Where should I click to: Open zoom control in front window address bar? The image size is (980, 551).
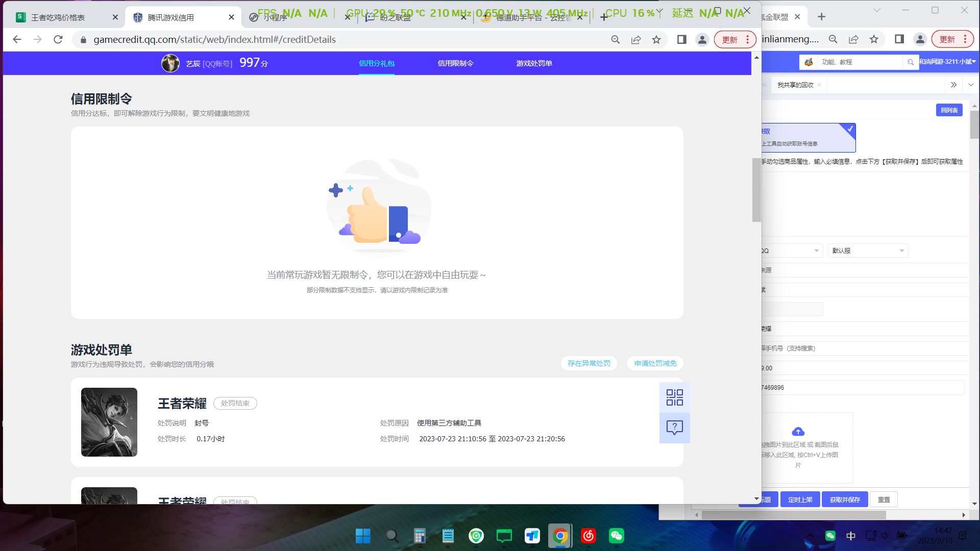pyautogui.click(x=616, y=39)
